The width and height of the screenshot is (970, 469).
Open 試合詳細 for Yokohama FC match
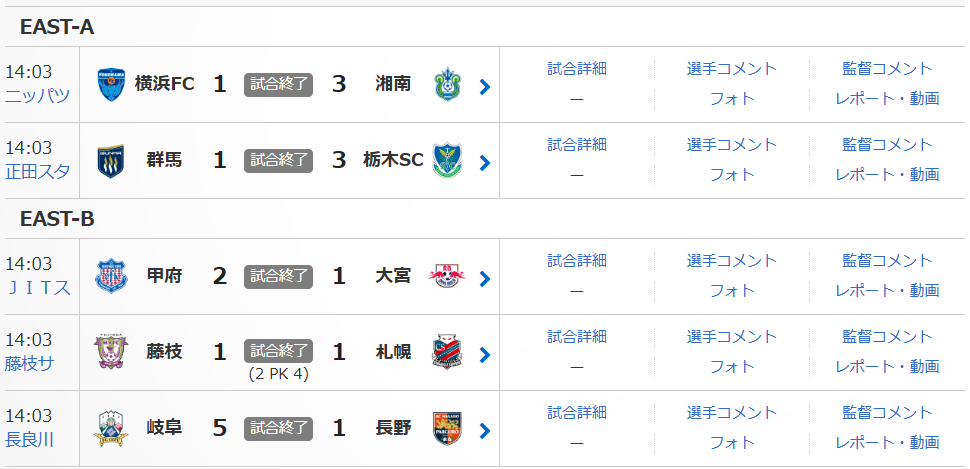(577, 69)
